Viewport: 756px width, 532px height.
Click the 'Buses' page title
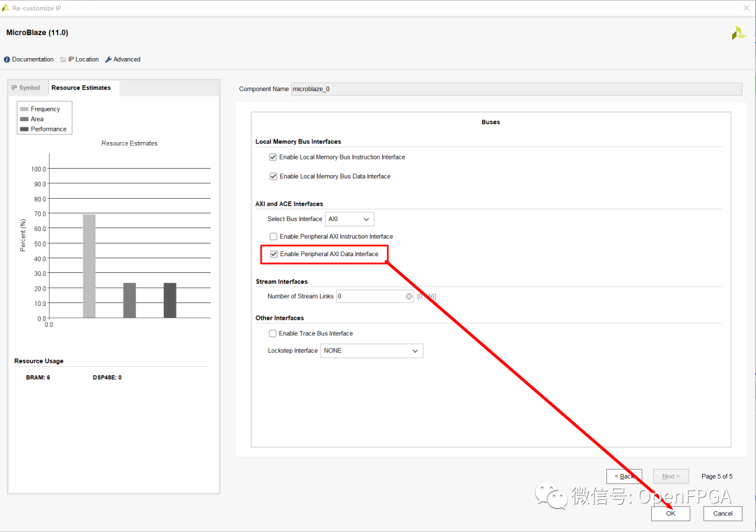point(491,122)
